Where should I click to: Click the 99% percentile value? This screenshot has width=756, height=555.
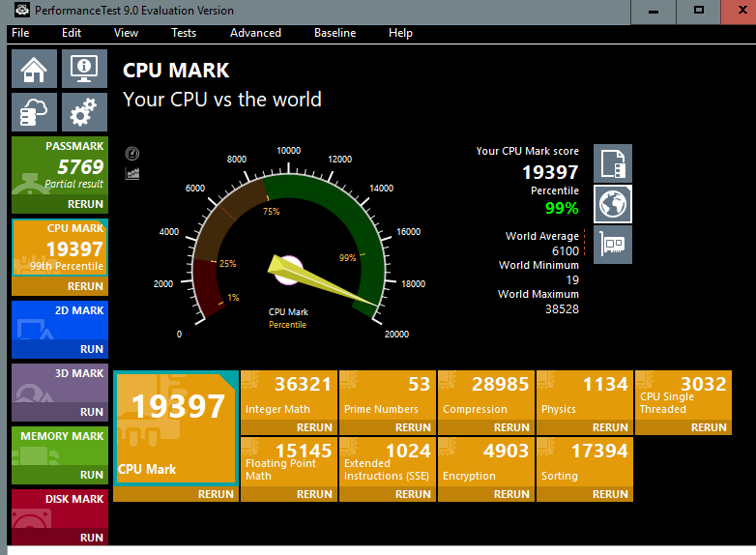tap(562, 208)
